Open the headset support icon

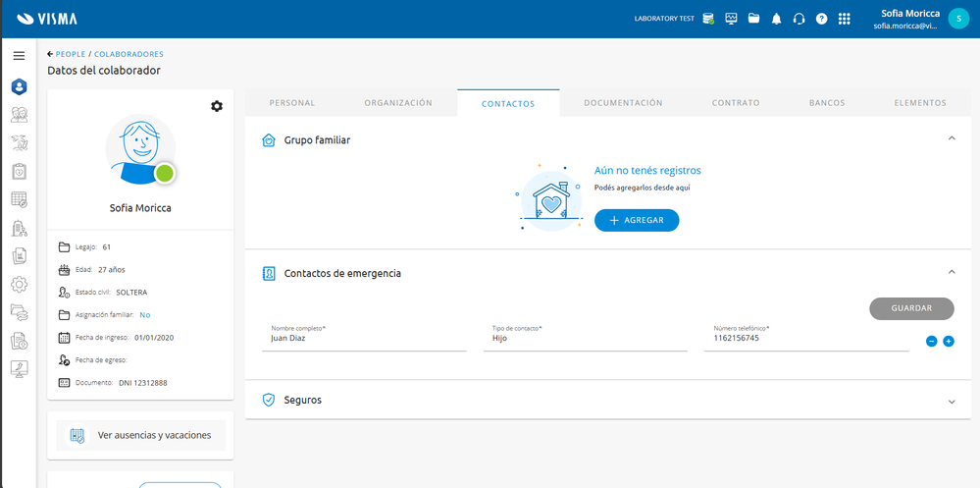pos(799,19)
